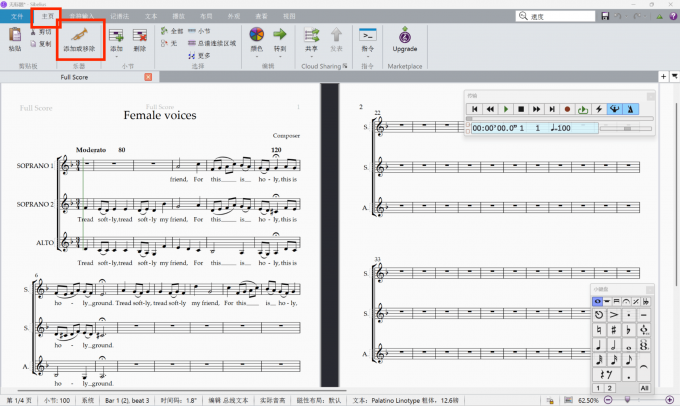This screenshot has width=680, height=406.
Task: Expand More (更多) selection options
Action: tap(199, 56)
